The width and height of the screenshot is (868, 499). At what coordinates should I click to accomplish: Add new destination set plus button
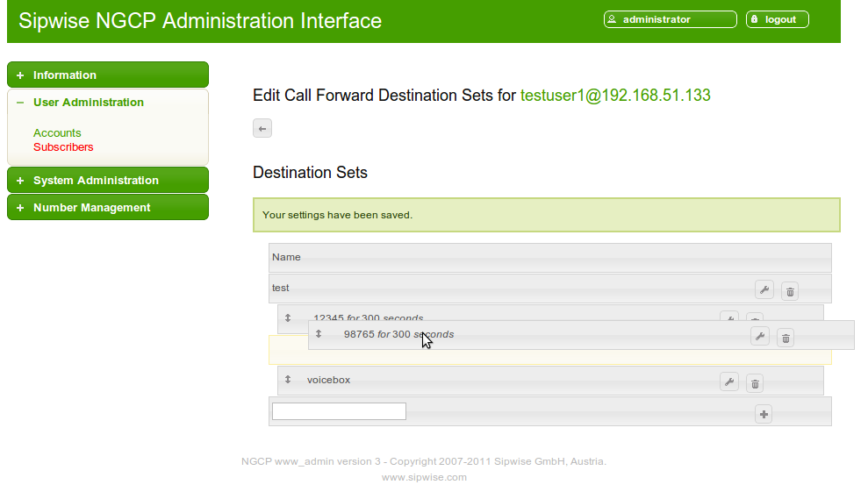pyautogui.click(x=764, y=414)
